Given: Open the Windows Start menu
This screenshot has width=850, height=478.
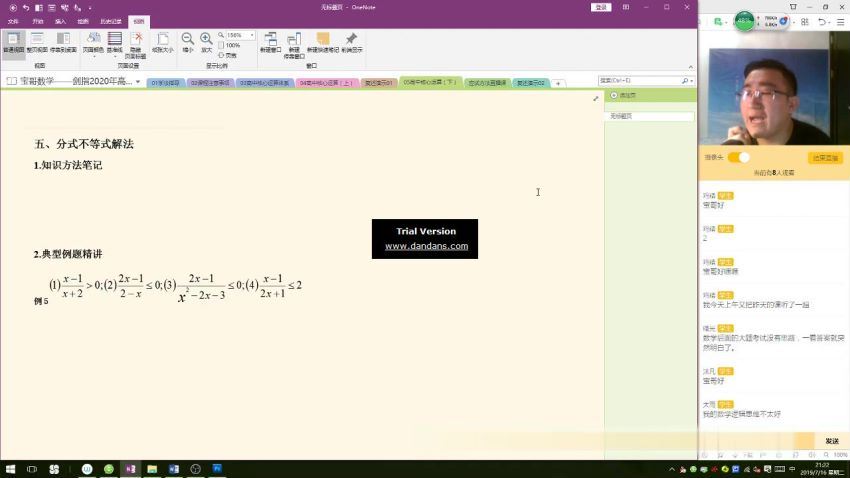Looking at the screenshot, I should [x=10, y=469].
